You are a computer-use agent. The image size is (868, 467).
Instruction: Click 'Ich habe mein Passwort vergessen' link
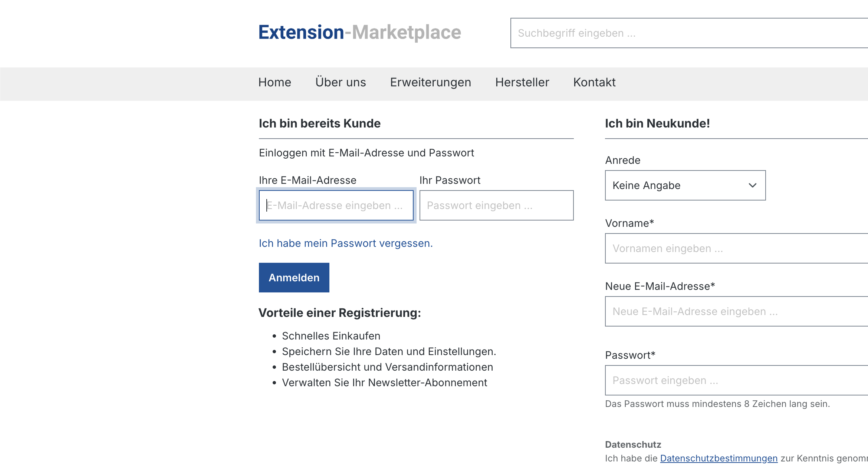pos(345,243)
